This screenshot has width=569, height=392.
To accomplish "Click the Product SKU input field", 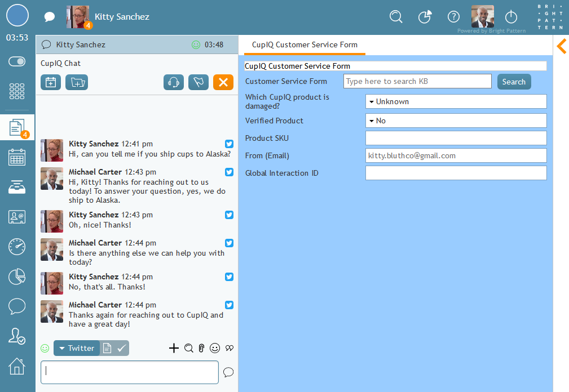I will (x=456, y=138).
